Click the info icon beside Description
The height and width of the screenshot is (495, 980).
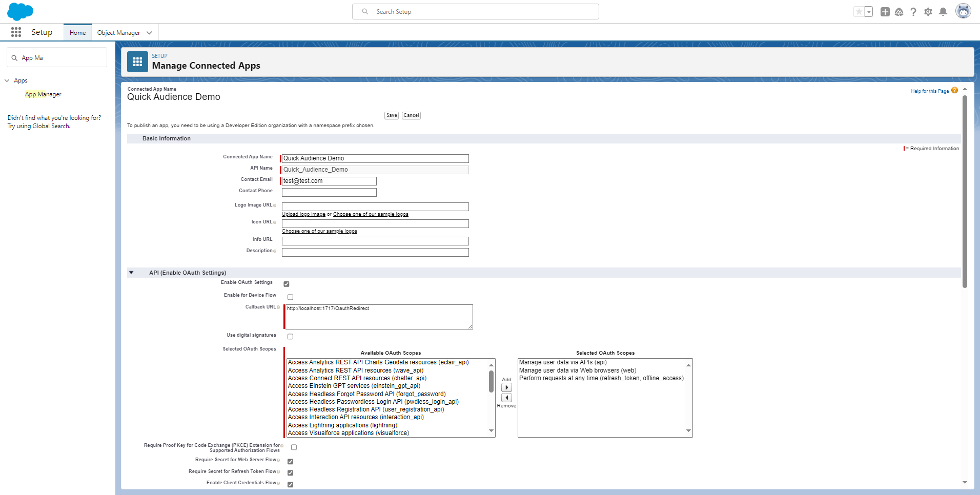pos(275,251)
